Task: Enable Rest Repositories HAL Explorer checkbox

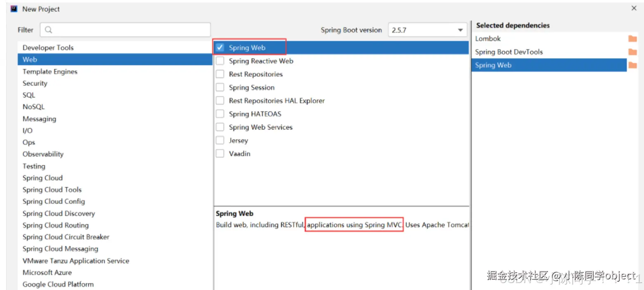Action: (220, 101)
